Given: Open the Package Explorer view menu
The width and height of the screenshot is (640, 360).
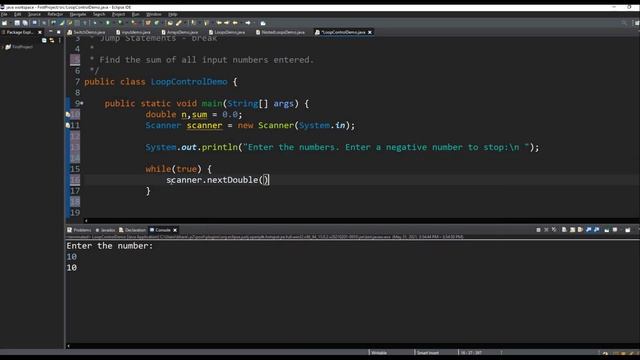Looking at the screenshot, I should click(x=60, y=40).
